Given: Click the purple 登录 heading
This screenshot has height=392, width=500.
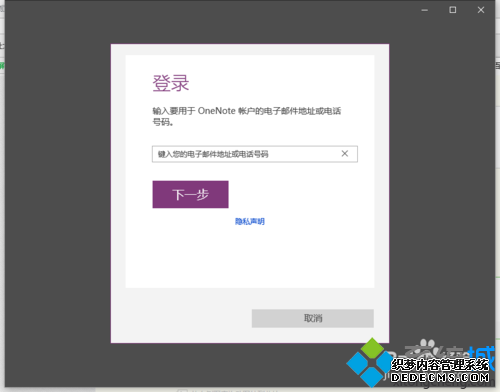Looking at the screenshot, I should click(x=171, y=83).
